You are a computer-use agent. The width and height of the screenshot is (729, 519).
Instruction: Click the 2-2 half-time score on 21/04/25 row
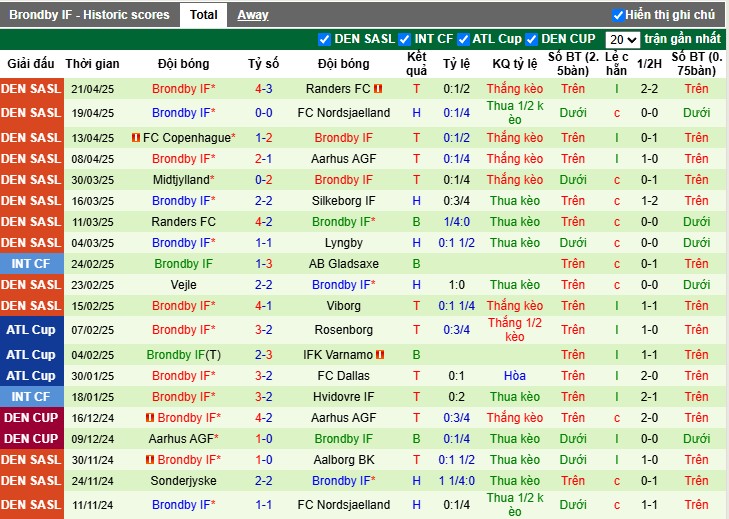[649, 89]
